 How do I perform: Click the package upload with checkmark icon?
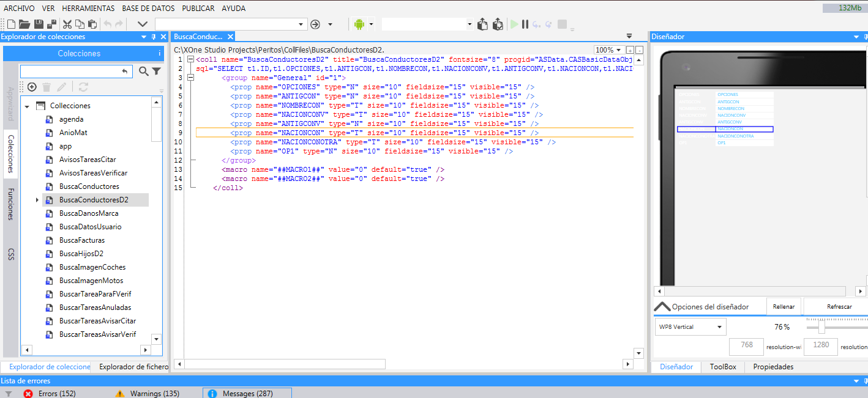498,24
